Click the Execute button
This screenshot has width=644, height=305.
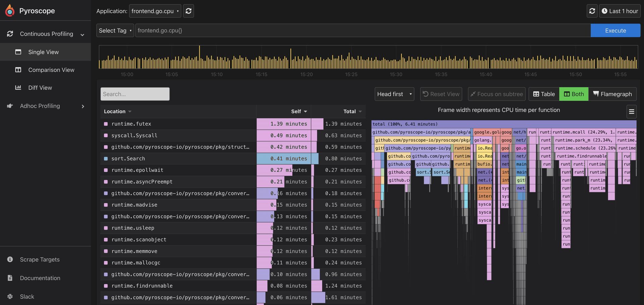615,31
